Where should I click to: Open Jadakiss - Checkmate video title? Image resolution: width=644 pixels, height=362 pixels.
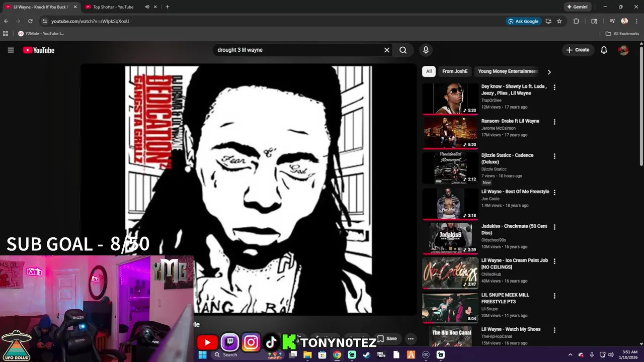(x=514, y=229)
